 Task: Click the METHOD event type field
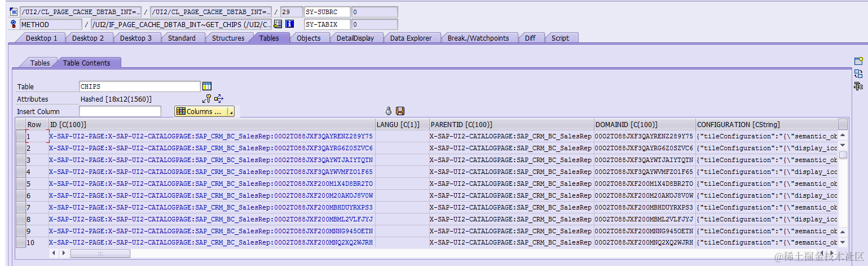(x=51, y=24)
